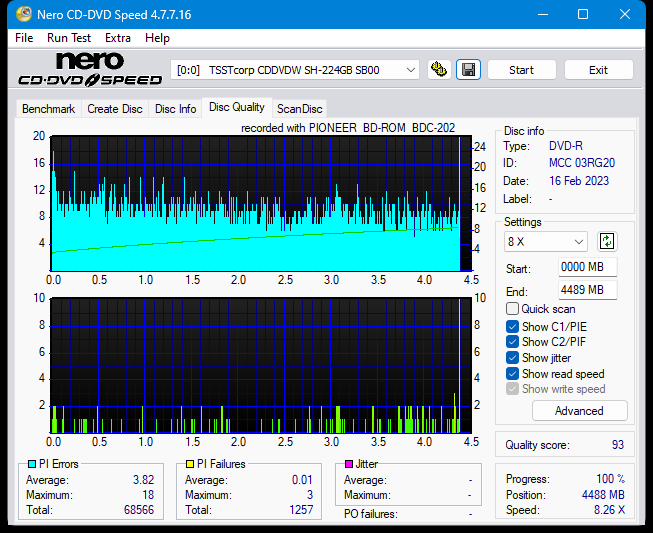The height and width of the screenshot is (533, 653).
Task: Toggle the Quick scan checkbox
Action: pos(512,309)
